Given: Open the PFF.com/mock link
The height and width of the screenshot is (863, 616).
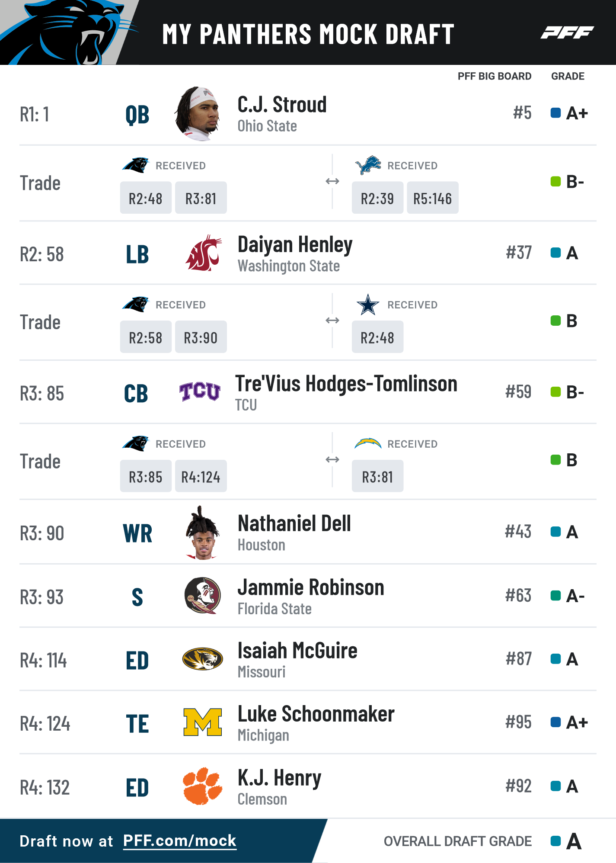Looking at the screenshot, I should [180, 841].
